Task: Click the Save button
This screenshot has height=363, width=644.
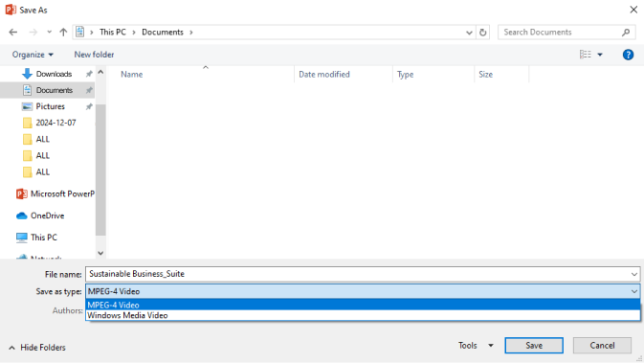Action: [534, 346]
